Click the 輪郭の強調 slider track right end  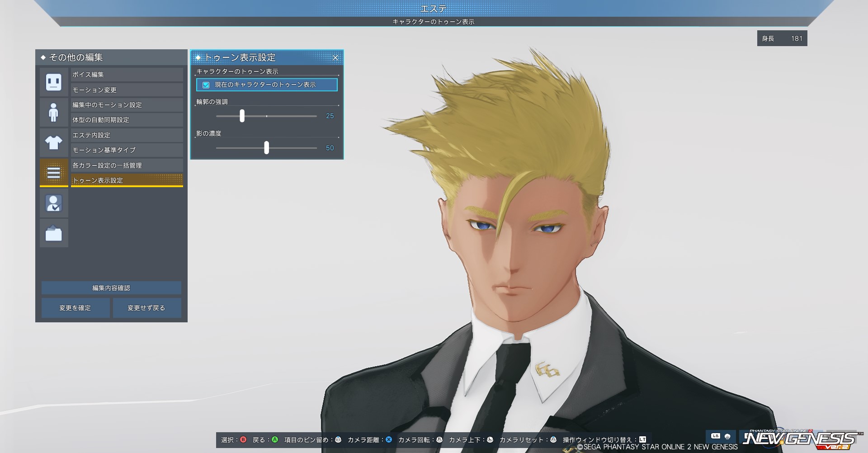point(316,116)
